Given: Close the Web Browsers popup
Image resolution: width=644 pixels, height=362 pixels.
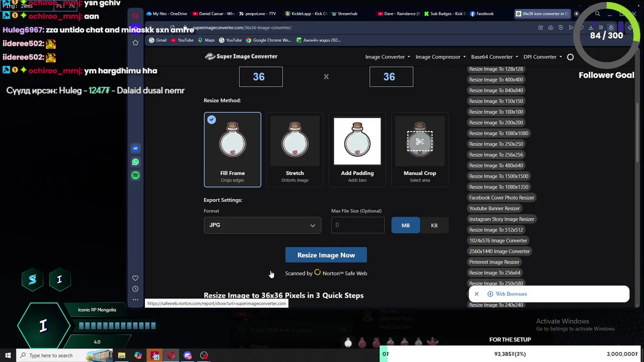Looking at the screenshot, I should click(476, 294).
